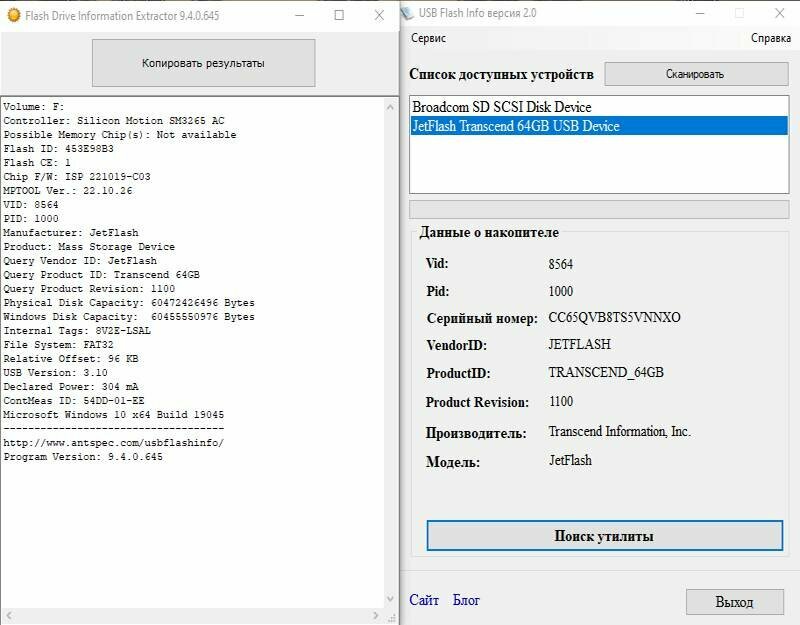
Task: Click the USB Version: 3.10 line
Action: [56, 372]
